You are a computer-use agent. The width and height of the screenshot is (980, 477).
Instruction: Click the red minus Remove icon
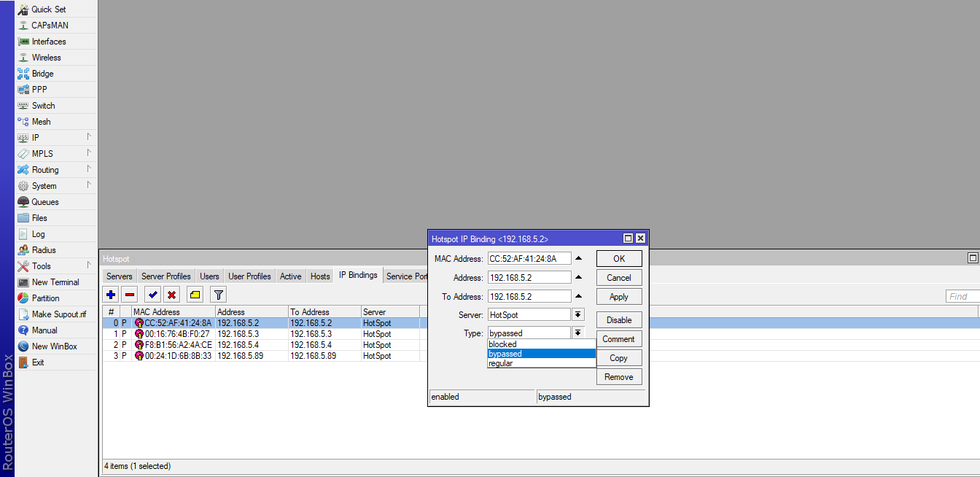pos(130,295)
